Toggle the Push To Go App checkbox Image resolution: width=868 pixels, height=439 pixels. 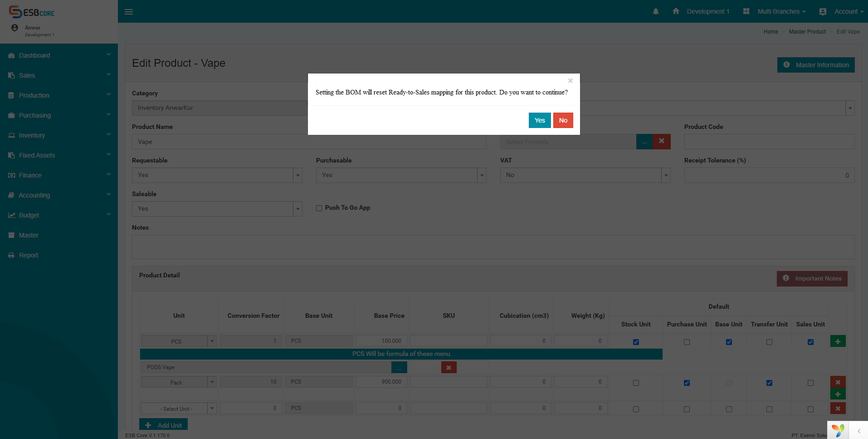pos(319,208)
